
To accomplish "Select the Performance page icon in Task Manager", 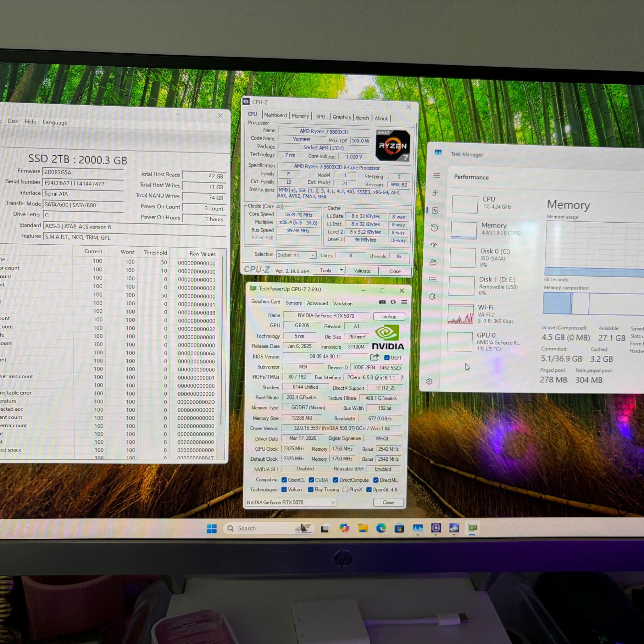I will pos(435,210).
